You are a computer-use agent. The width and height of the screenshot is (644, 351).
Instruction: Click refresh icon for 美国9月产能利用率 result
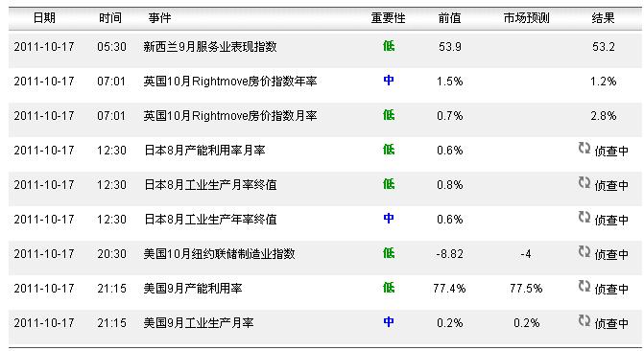point(584,286)
